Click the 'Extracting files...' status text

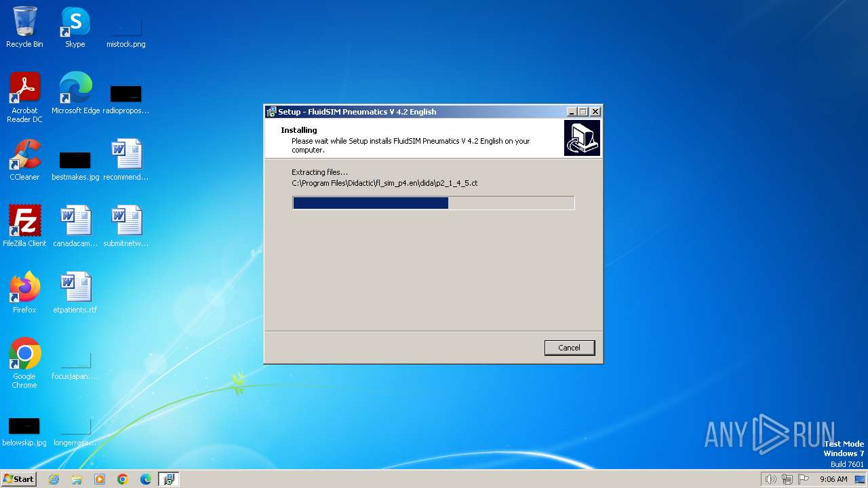pyautogui.click(x=319, y=172)
